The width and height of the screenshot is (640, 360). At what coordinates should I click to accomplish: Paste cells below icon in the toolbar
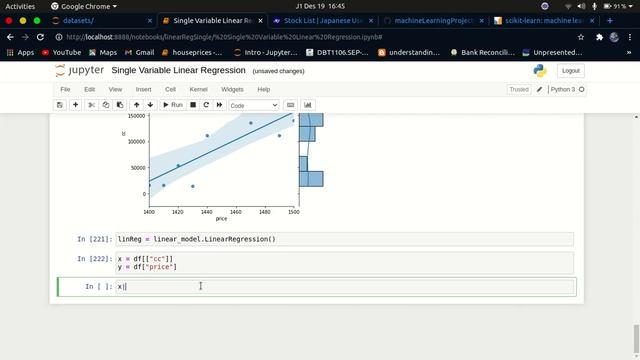tap(120, 105)
